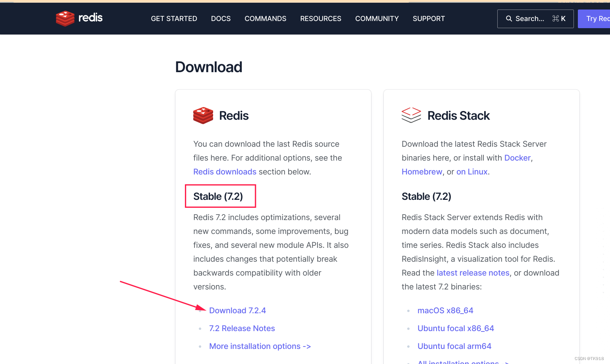Image resolution: width=610 pixels, height=364 pixels.
Task: Click the Download 7.2.4 link
Action: pyautogui.click(x=237, y=310)
